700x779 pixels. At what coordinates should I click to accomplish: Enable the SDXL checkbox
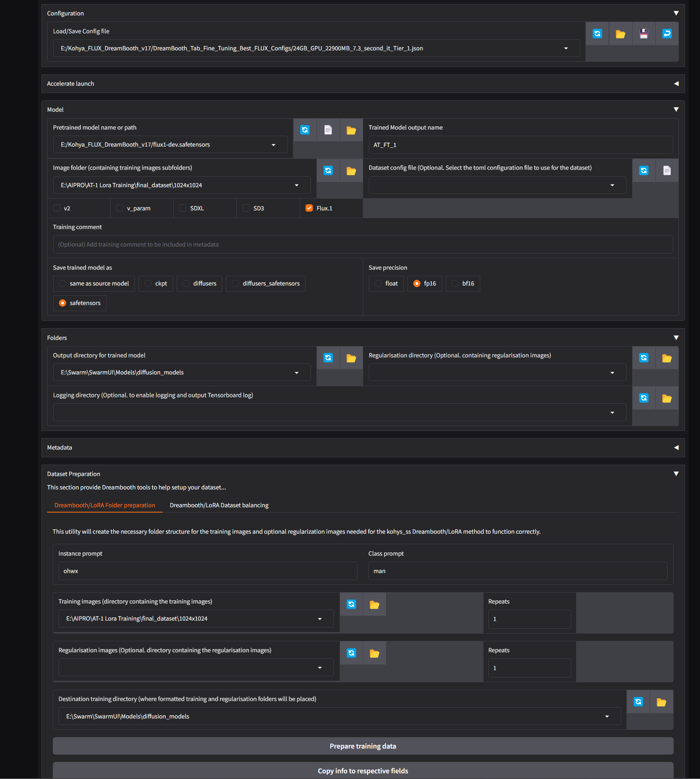tap(182, 208)
